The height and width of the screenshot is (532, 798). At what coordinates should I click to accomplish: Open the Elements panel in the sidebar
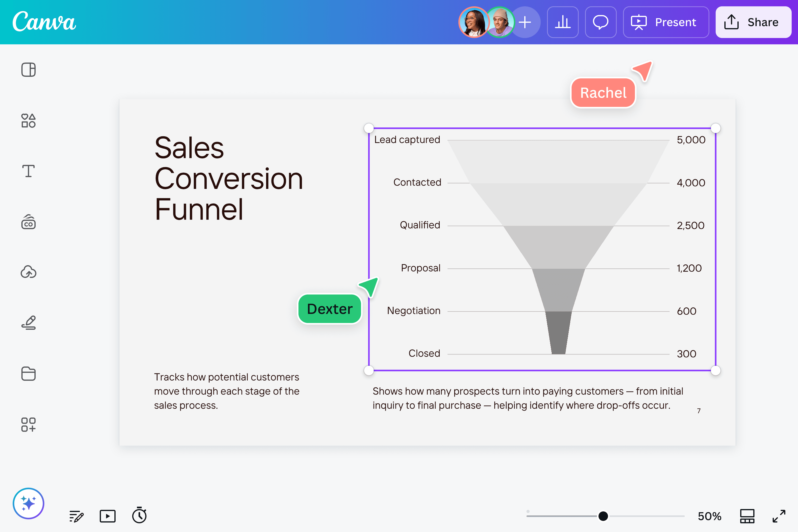coord(28,121)
